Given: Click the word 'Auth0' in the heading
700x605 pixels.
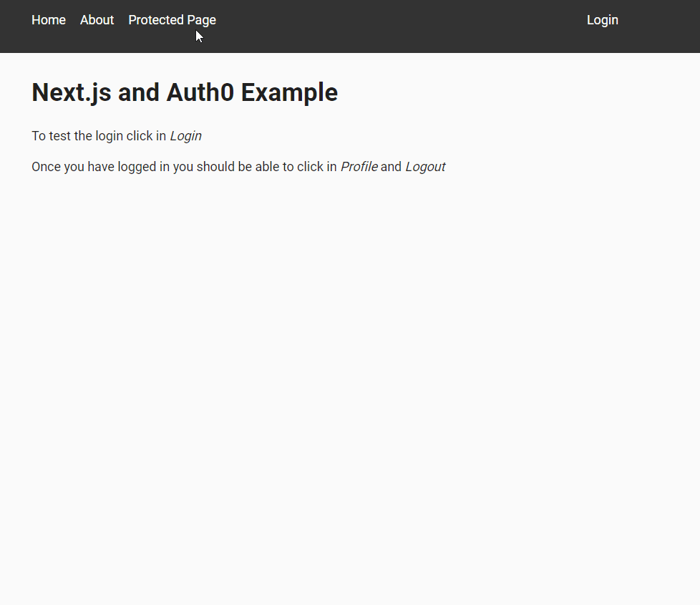Looking at the screenshot, I should click(200, 92).
